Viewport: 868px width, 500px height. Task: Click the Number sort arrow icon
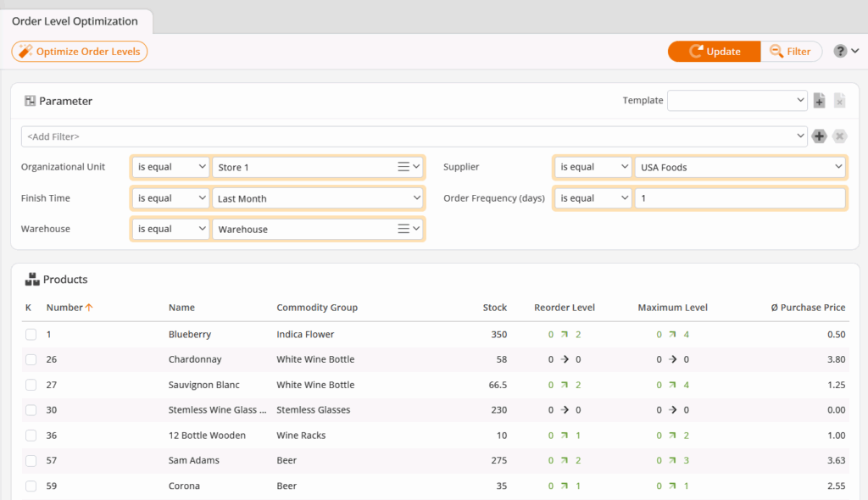click(89, 308)
